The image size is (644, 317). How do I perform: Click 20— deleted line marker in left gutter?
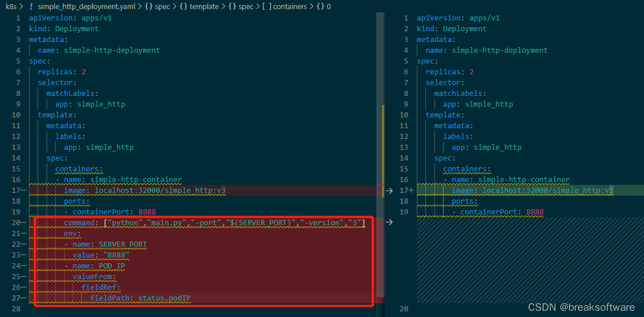pyautogui.click(x=19, y=222)
